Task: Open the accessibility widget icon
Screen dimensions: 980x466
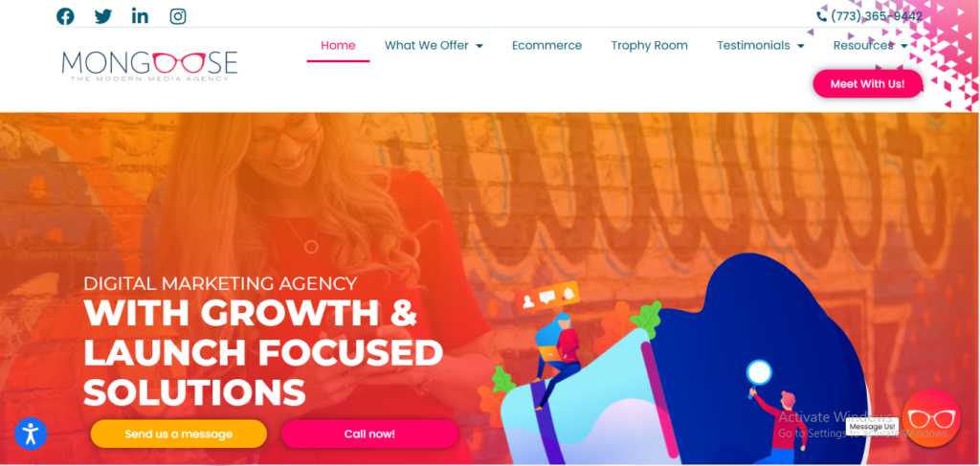Action: point(31,433)
